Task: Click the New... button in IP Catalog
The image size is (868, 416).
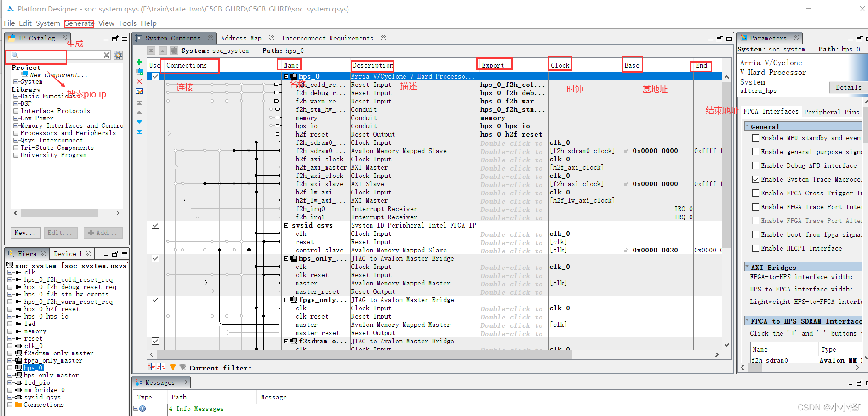Action: (26, 233)
